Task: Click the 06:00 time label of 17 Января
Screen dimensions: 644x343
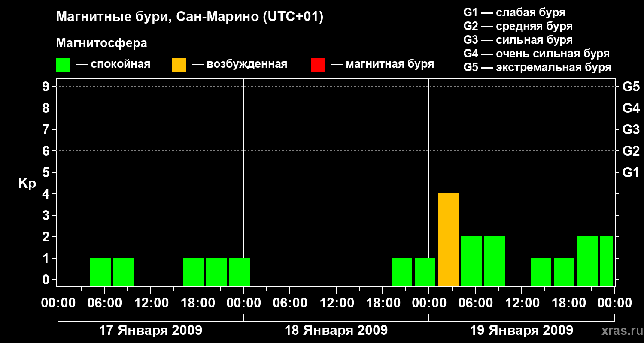Action: pos(104,303)
